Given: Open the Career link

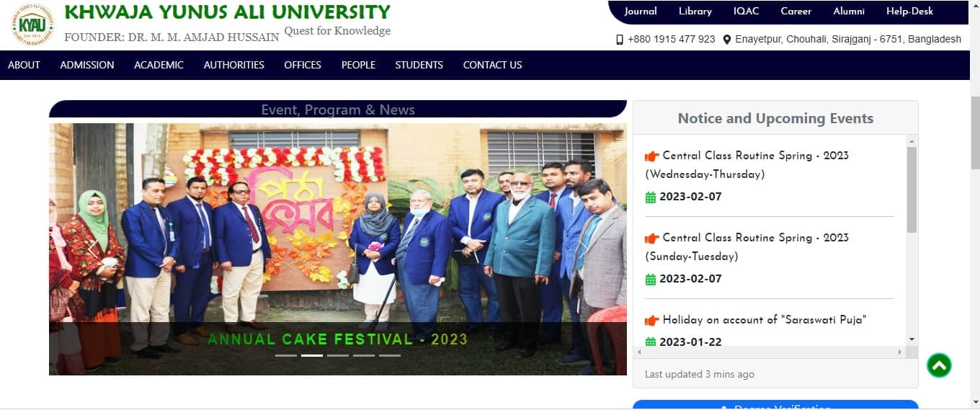Looking at the screenshot, I should [796, 11].
